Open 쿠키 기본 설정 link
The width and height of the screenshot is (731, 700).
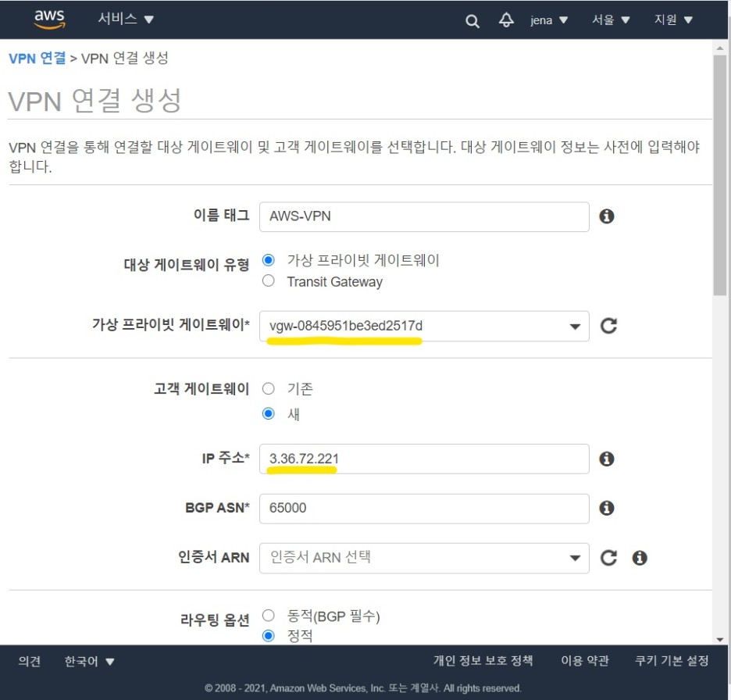(672, 661)
